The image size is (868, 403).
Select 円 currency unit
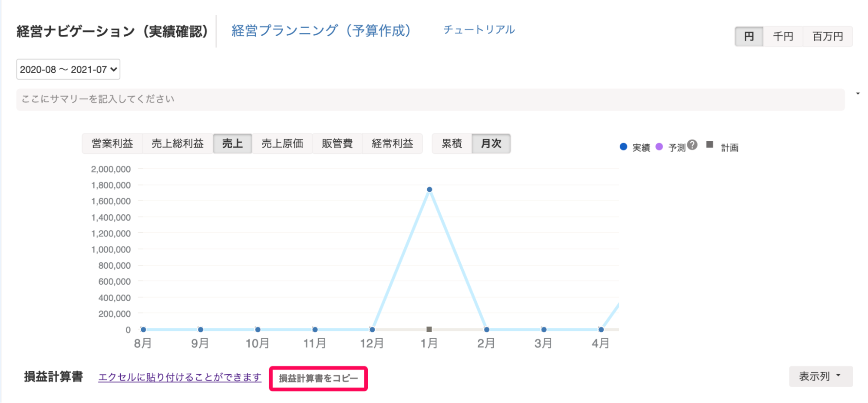[749, 37]
